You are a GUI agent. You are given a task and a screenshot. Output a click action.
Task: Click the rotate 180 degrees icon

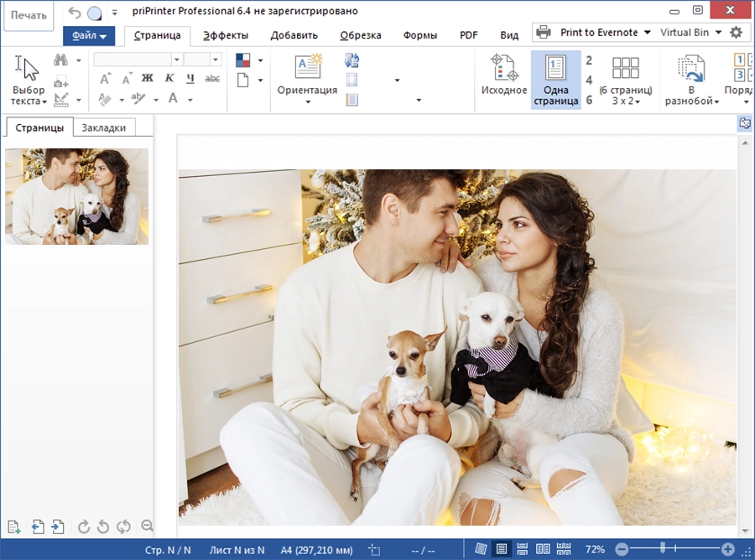tap(123, 527)
